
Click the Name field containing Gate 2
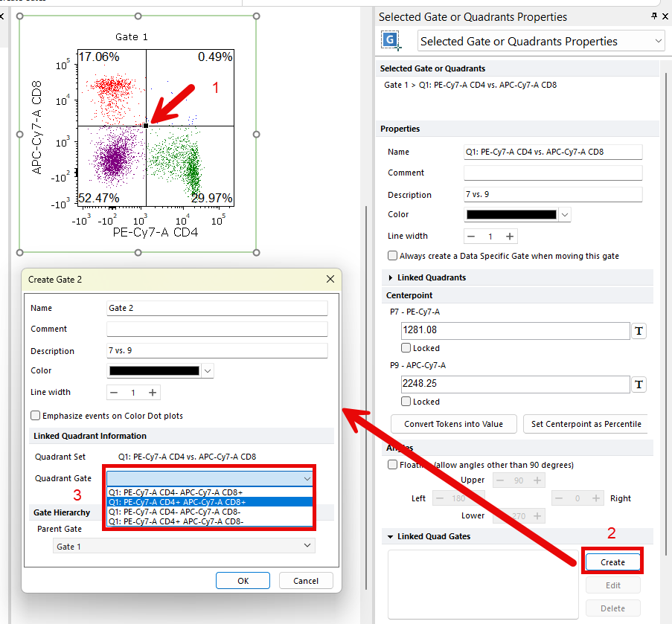click(x=217, y=308)
